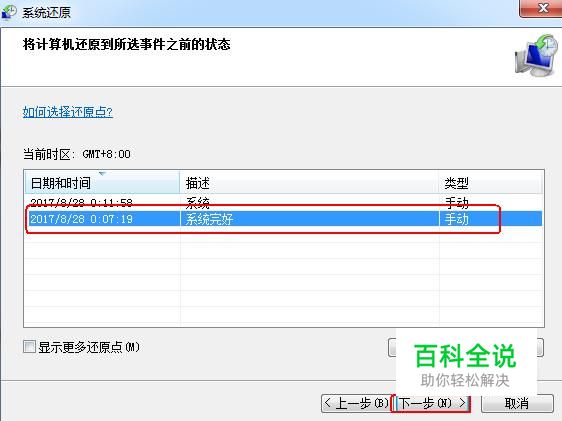The width and height of the screenshot is (562, 421).
Task: Click the 类型 column header
Action: tap(490, 183)
